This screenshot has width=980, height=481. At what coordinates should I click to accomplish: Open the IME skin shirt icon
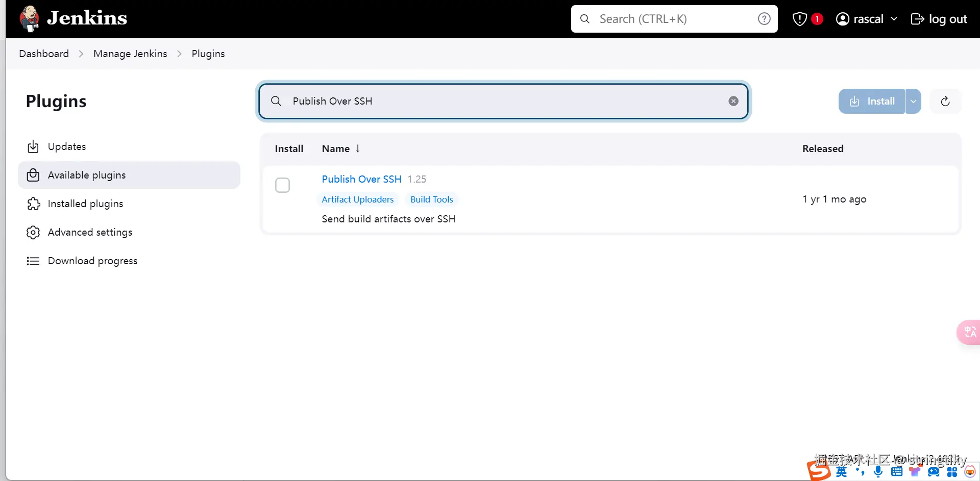point(915,472)
